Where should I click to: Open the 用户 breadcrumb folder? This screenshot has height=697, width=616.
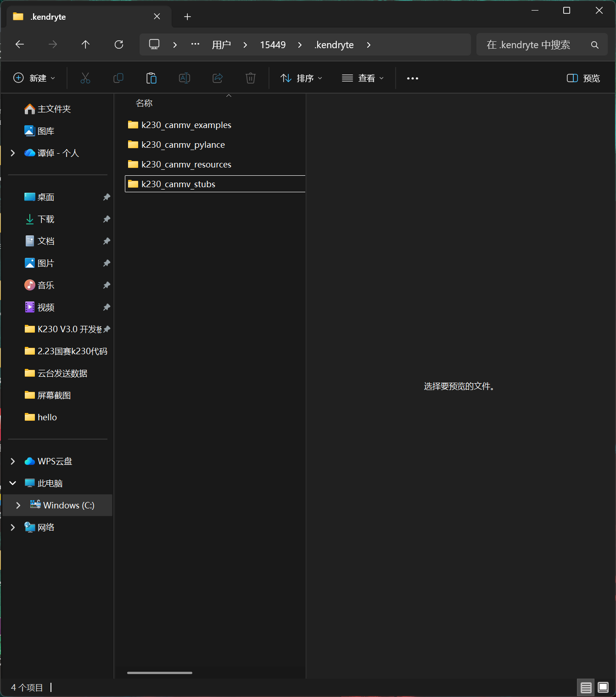[x=221, y=45]
